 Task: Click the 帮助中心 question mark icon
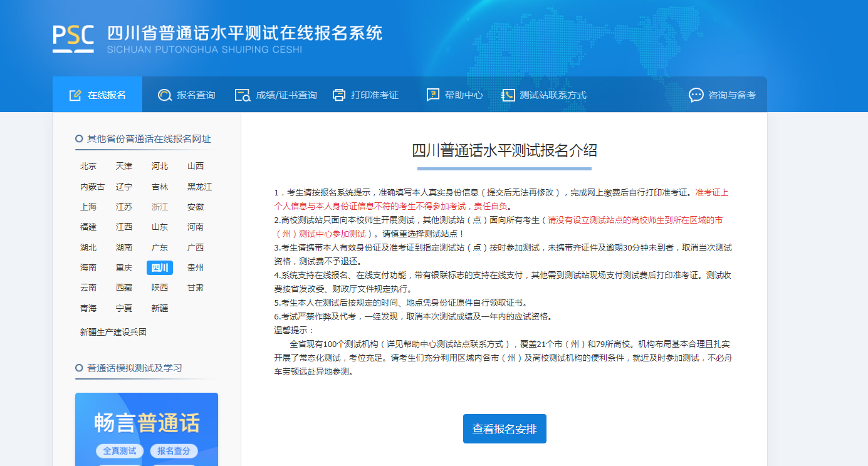click(x=433, y=95)
